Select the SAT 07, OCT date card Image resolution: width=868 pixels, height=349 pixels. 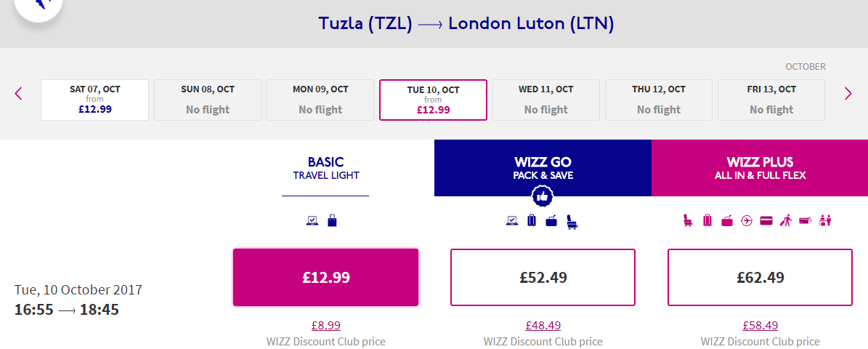(94, 100)
